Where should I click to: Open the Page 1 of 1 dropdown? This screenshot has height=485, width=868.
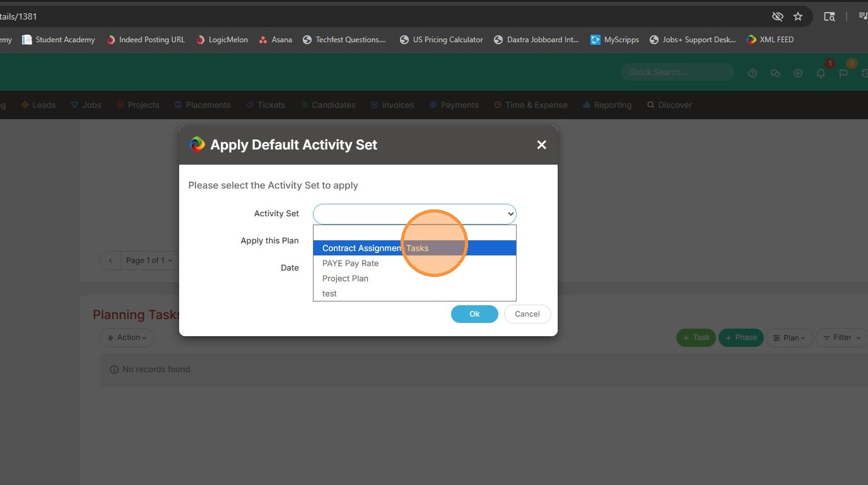point(149,260)
